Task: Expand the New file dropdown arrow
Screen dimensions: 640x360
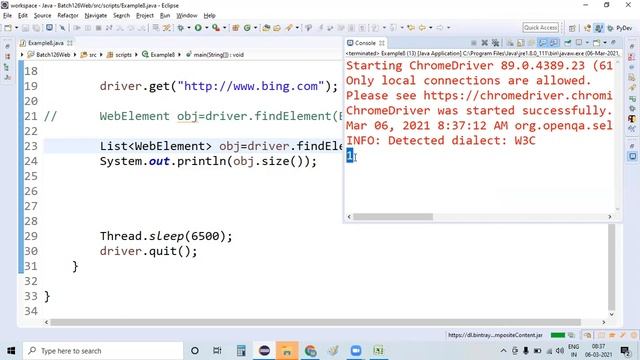Action: click(x=17, y=28)
